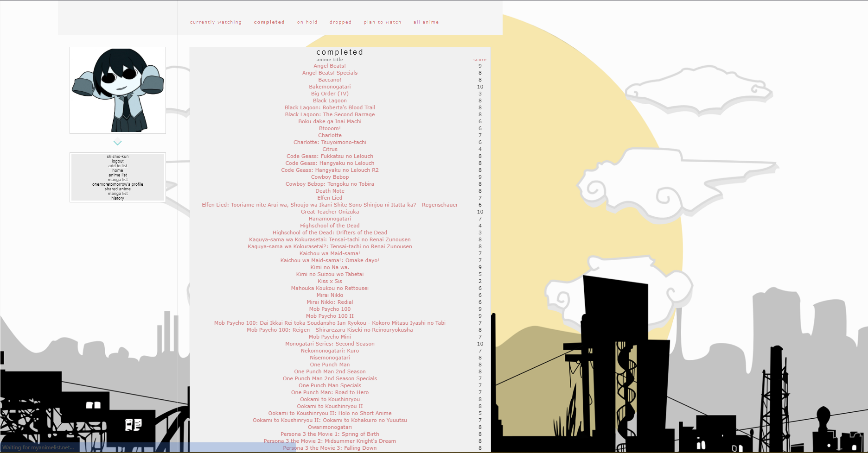Open Monogatari Series: Second Season
Screen dimensions: 868x453
tap(330, 344)
